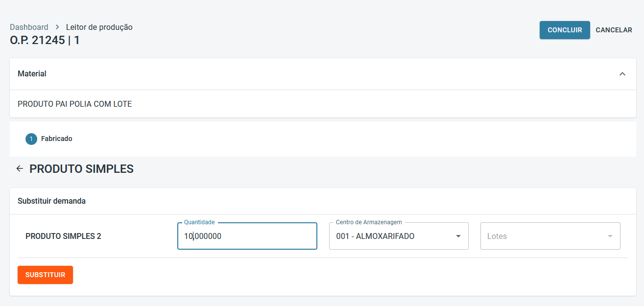Click the Centro de Armazenagem dropdown arrow
This screenshot has width=644, height=306.
(458, 236)
